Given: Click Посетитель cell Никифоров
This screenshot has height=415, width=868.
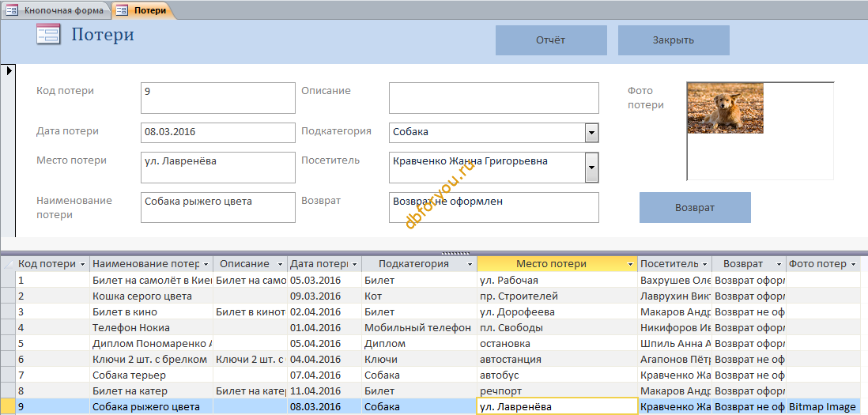Looking at the screenshot, I should 675,327.
